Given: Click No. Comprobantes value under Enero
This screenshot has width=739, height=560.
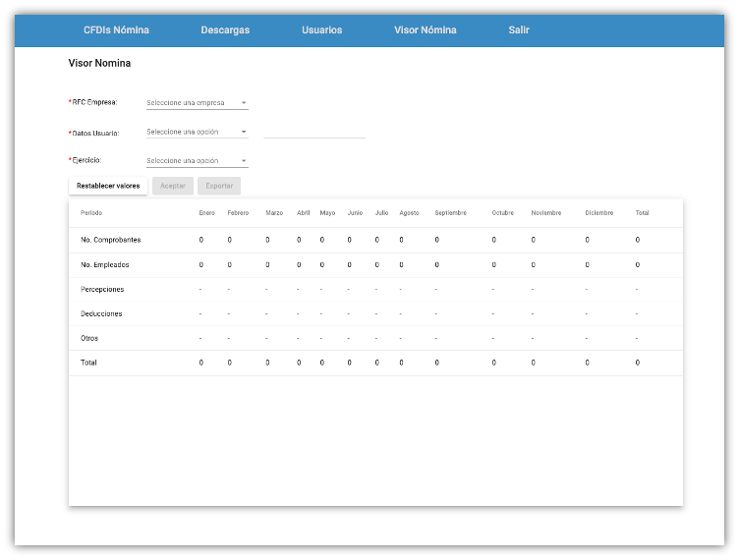Looking at the screenshot, I should 200,240.
